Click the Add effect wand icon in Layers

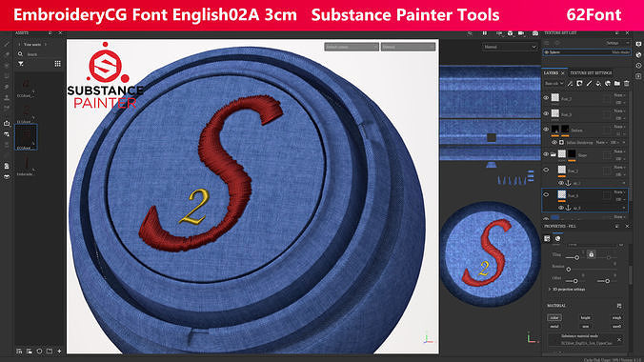pos(570,84)
